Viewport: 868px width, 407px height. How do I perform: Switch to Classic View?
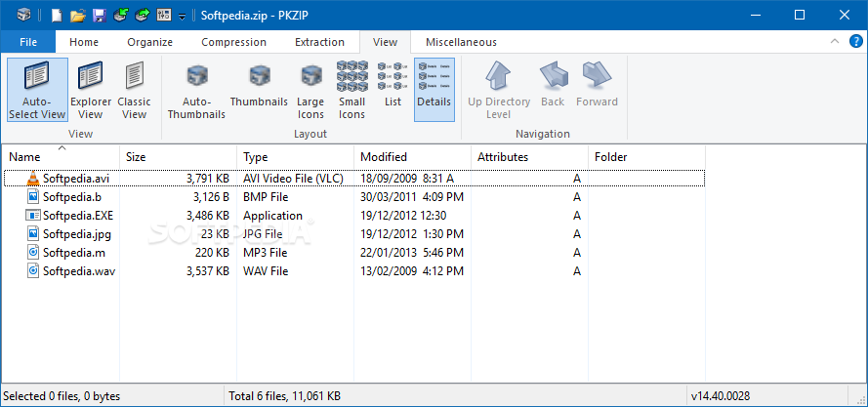134,90
